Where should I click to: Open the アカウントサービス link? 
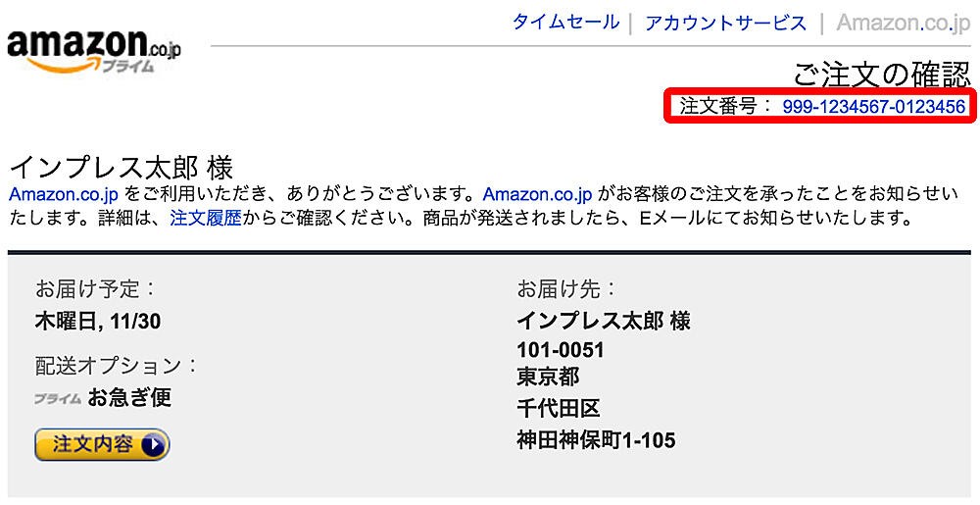click(x=725, y=23)
